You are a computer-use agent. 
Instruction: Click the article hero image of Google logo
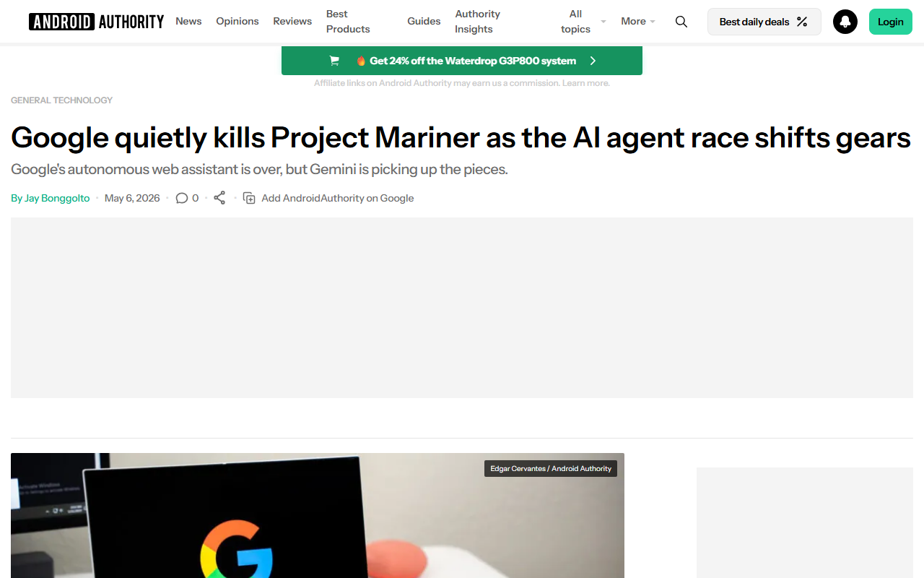318,516
